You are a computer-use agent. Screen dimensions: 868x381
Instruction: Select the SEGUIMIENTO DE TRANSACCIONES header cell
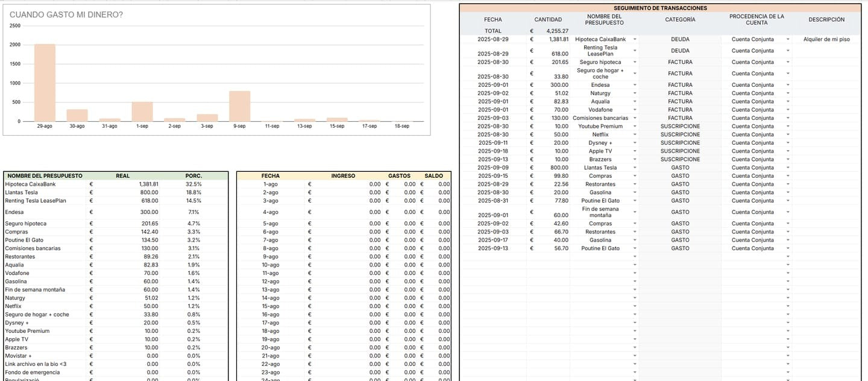[x=660, y=8]
